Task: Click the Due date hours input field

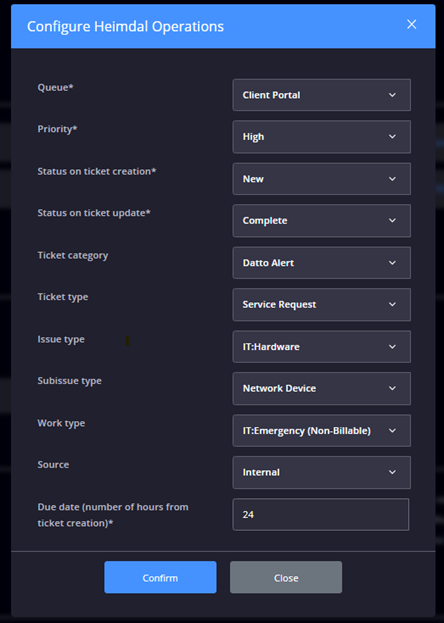Action: [x=321, y=515]
